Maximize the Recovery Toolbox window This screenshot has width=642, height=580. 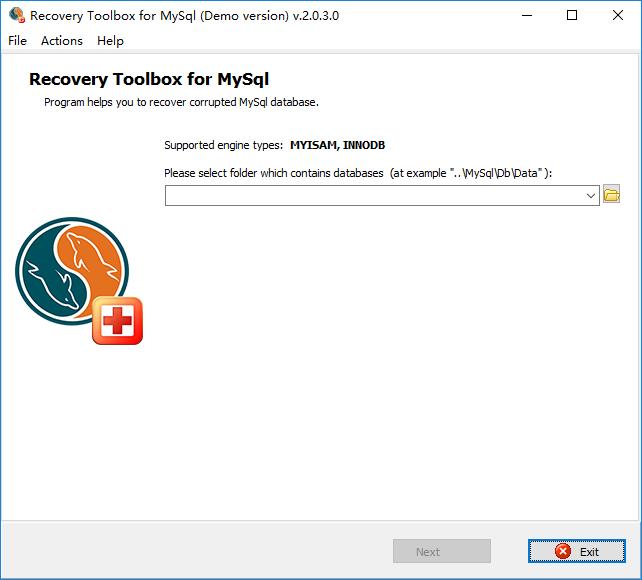[572, 16]
